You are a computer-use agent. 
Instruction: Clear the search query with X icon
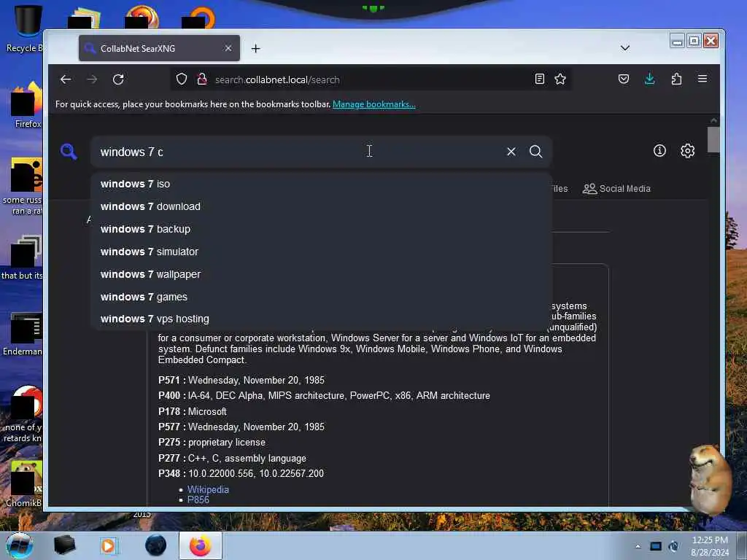pos(511,152)
